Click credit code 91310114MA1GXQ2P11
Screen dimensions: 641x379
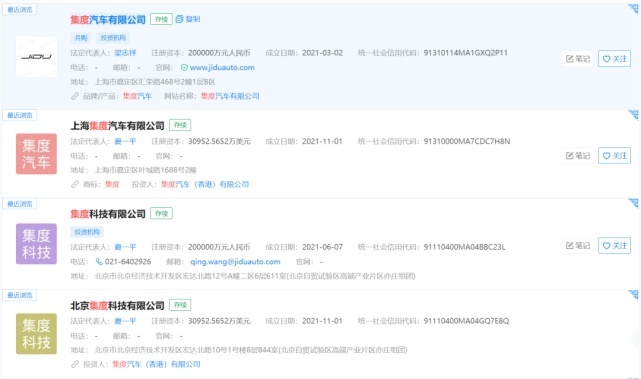pyautogui.click(x=466, y=53)
